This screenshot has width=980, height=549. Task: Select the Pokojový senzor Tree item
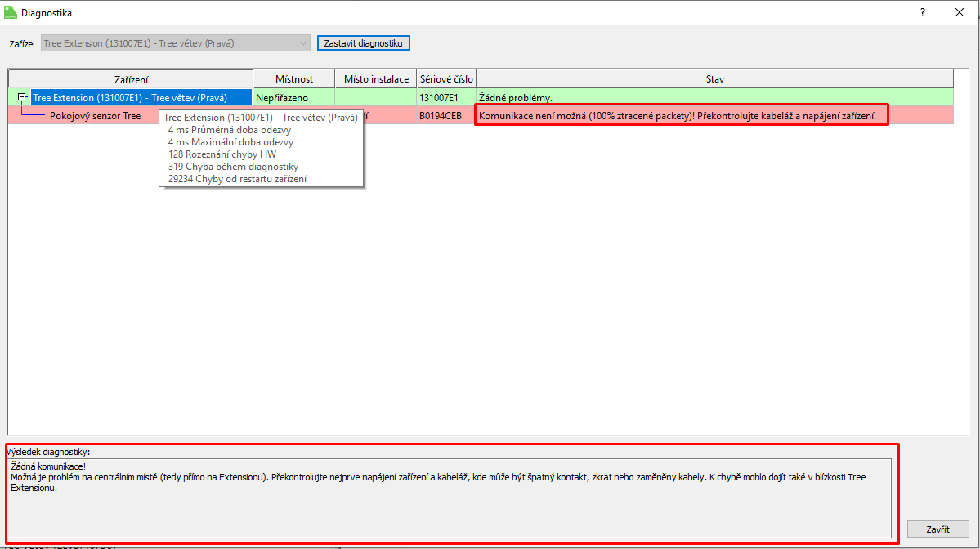click(95, 116)
